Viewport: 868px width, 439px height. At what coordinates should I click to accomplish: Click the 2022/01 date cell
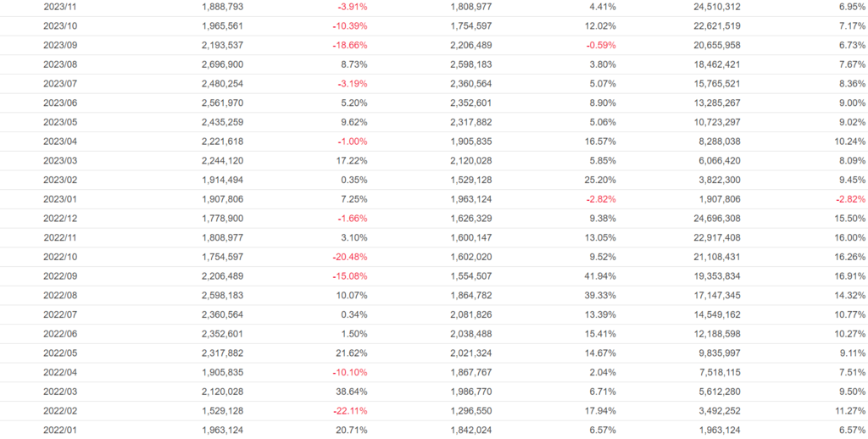(60, 430)
